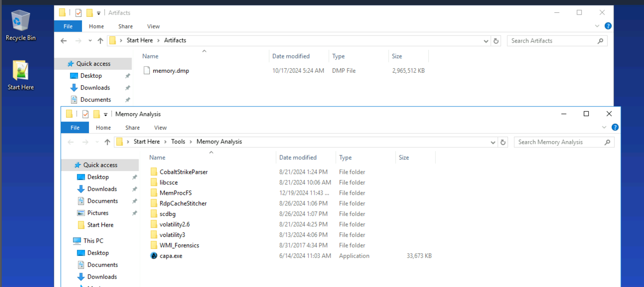The height and width of the screenshot is (287, 644).
Task: Click the Up arrow in Memory Analysis window
Action: click(x=107, y=142)
